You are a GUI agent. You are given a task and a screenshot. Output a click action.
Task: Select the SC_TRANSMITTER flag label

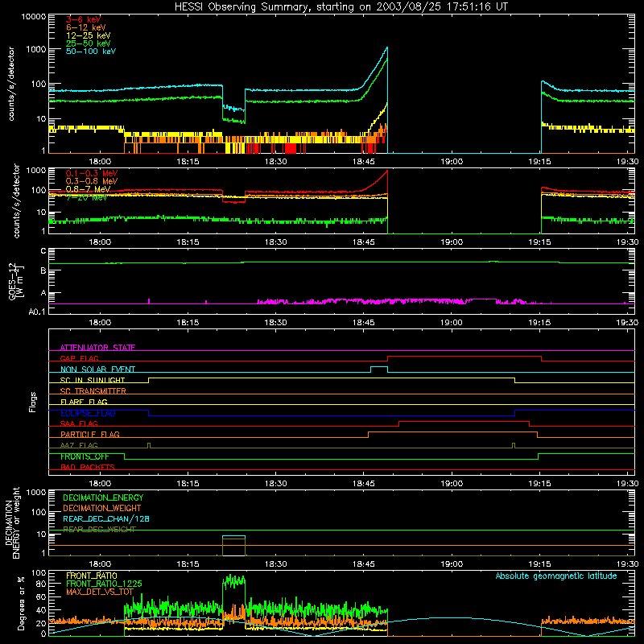[x=93, y=391]
